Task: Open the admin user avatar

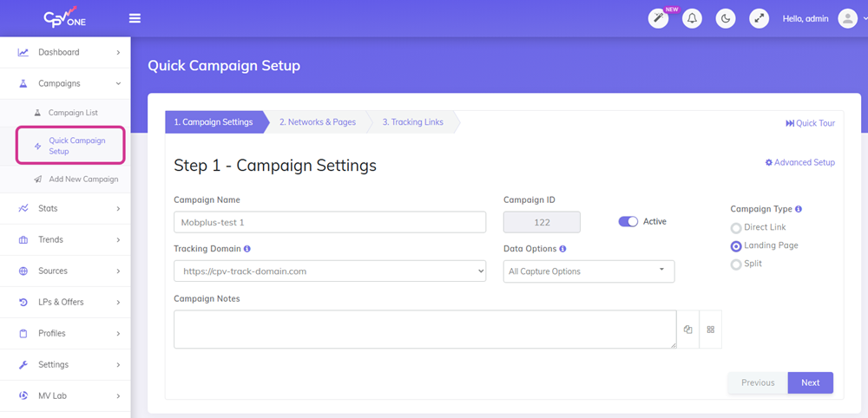Action: click(847, 19)
